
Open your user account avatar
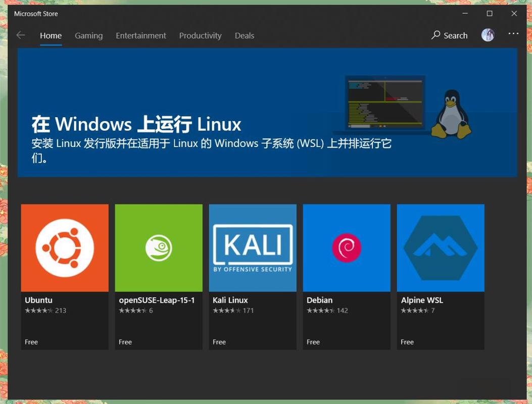(488, 34)
